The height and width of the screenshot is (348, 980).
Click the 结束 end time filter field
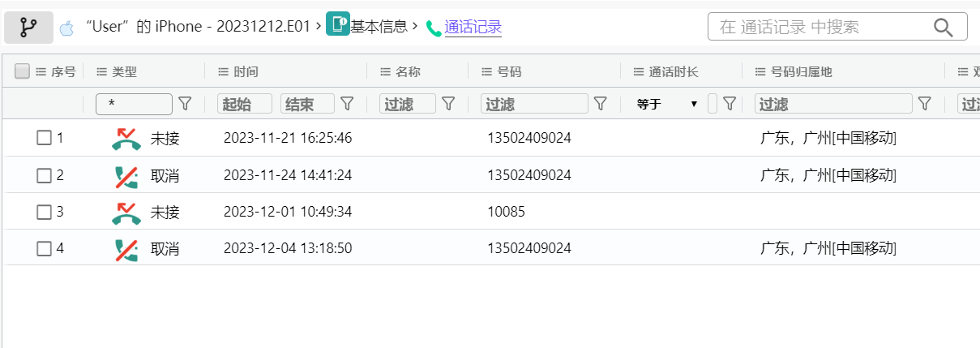[308, 104]
